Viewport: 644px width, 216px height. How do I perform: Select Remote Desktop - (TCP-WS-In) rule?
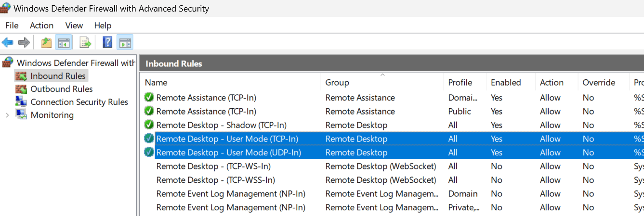coord(213,166)
